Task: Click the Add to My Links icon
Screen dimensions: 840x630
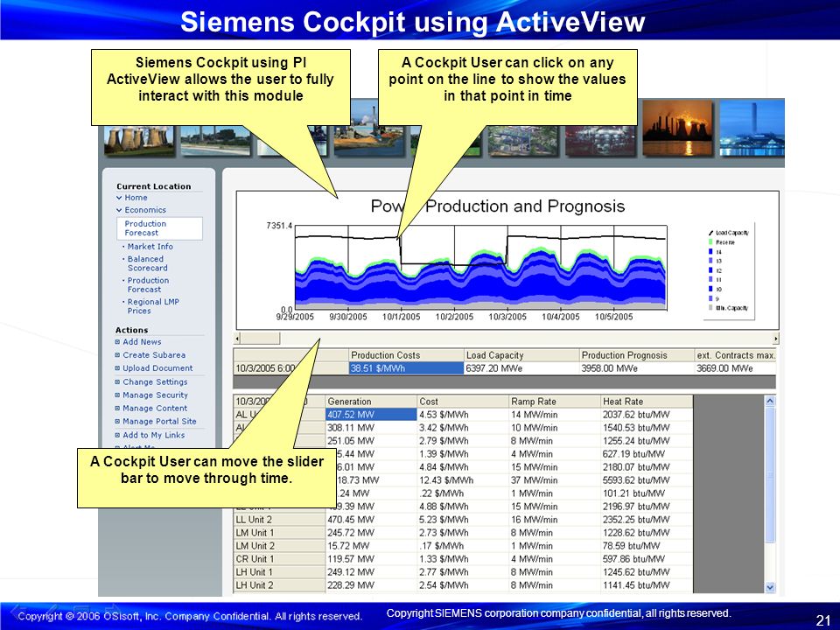Action: (x=117, y=435)
